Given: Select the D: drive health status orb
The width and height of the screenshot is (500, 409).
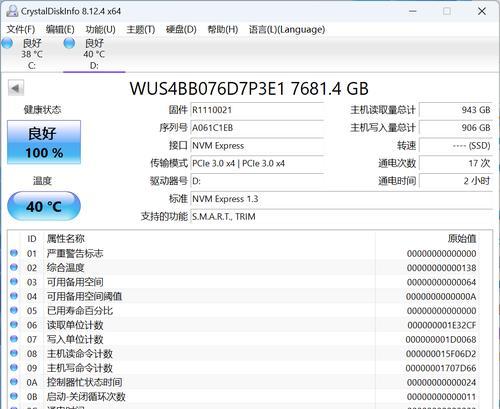Looking at the screenshot, I should click(69, 43).
